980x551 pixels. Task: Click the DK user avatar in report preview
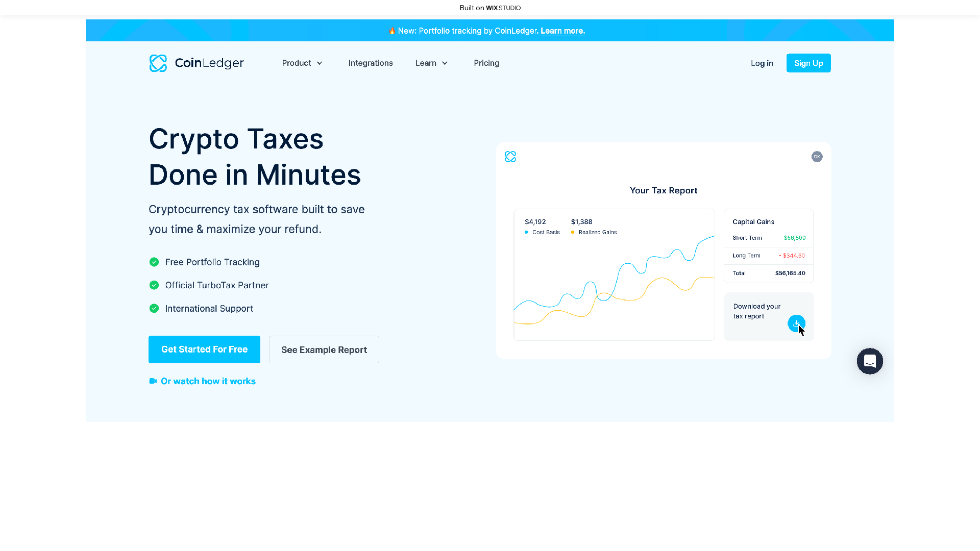tap(817, 157)
